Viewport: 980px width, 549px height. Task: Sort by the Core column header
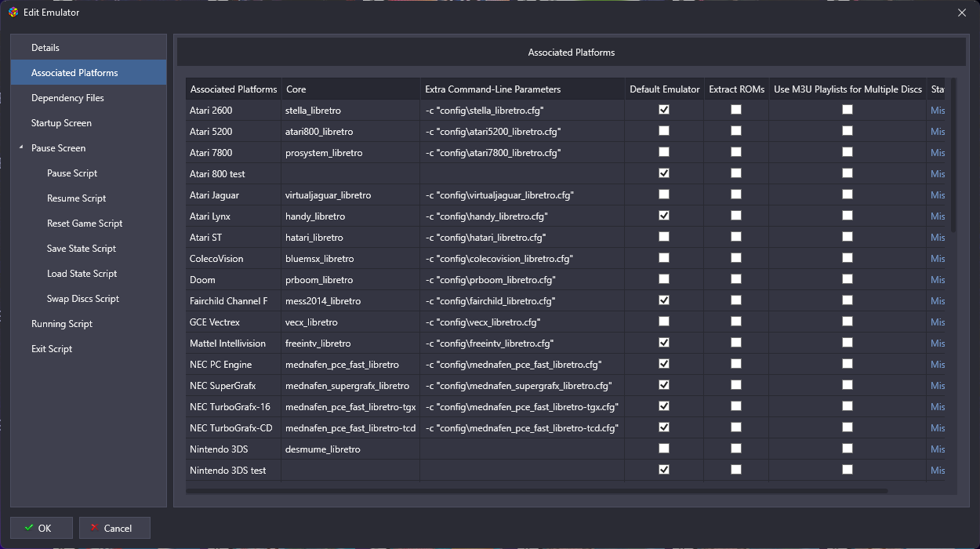pos(296,89)
